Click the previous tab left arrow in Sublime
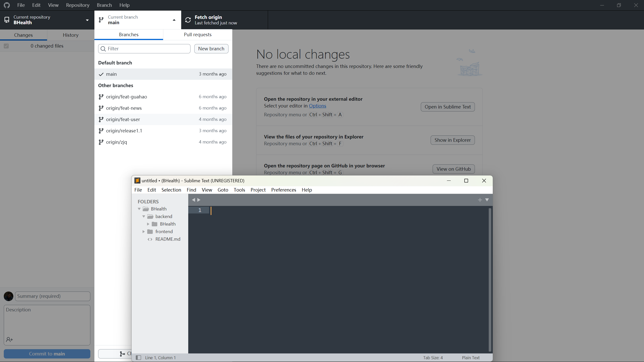Viewport: 644px width, 362px height. (193, 200)
